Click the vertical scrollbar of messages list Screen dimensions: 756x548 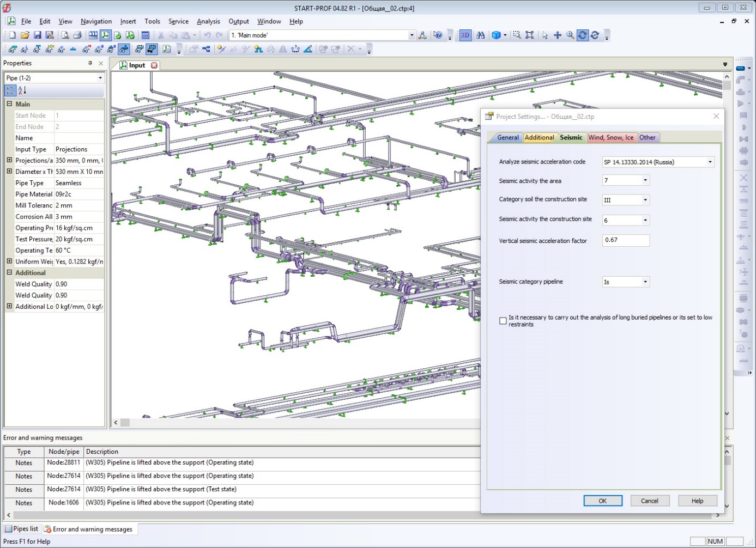click(x=727, y=479)
